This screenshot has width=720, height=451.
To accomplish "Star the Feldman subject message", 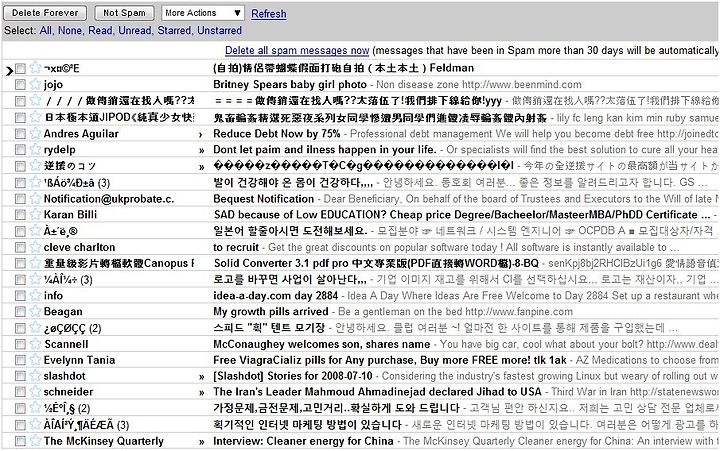I will [35, 68].
